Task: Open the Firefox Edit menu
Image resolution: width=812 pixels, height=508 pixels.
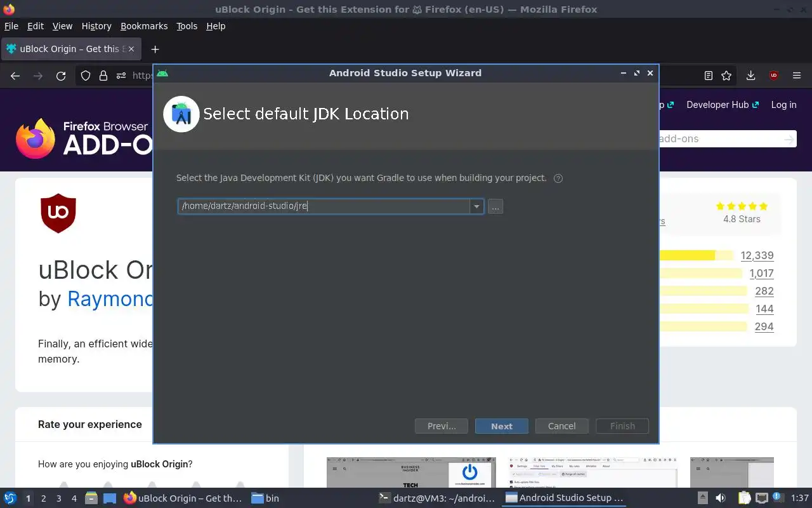Action: 36,26
